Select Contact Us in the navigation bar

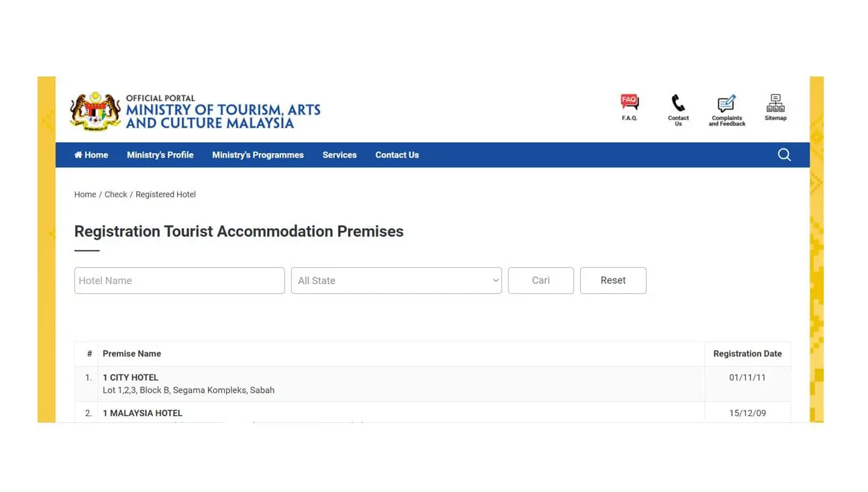(x=397, y=155)
